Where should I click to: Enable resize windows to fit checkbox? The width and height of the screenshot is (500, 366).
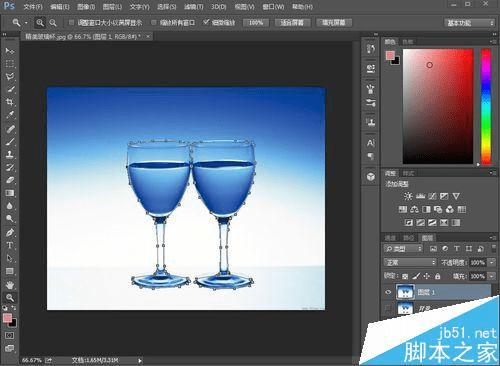(71, 22)
